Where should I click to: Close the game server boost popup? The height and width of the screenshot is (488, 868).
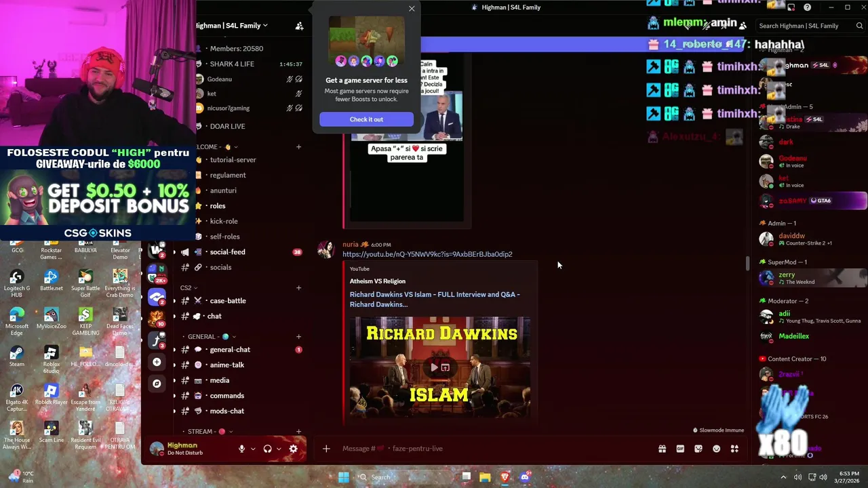[412, 9]
